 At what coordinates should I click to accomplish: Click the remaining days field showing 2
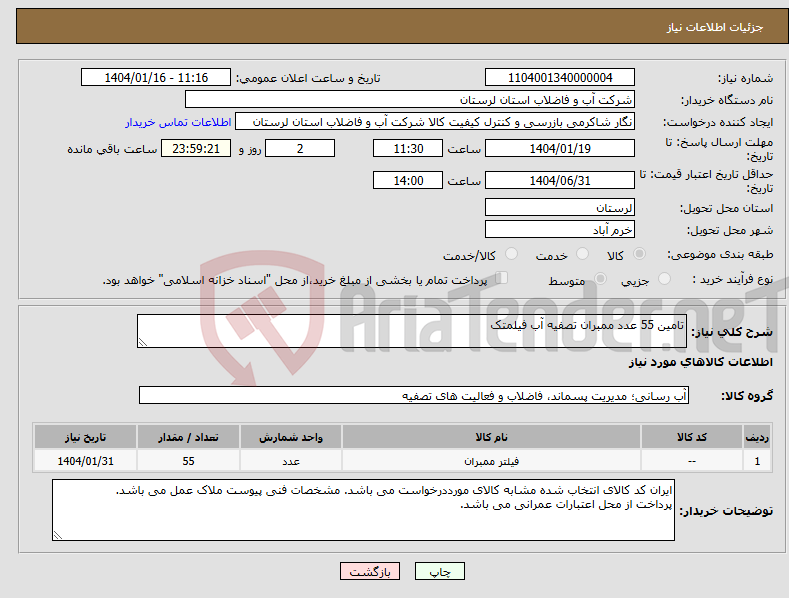coord(300,148)
